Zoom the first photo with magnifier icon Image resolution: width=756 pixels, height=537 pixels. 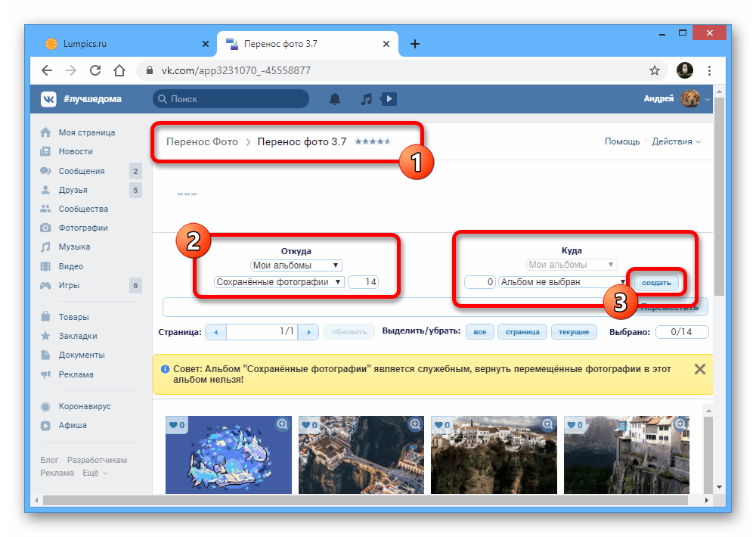click(x=282, y=425)
